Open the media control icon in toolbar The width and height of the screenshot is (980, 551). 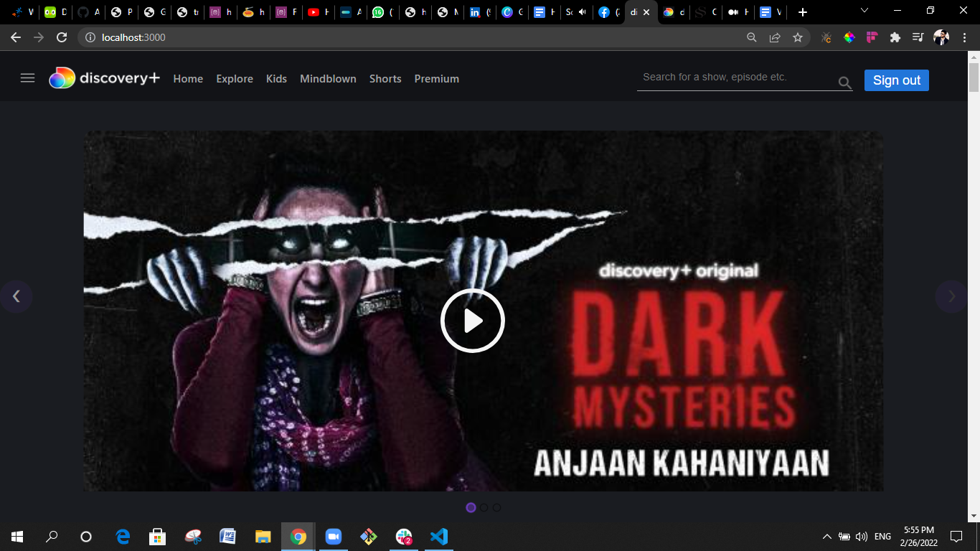click(x=918, y=37)
